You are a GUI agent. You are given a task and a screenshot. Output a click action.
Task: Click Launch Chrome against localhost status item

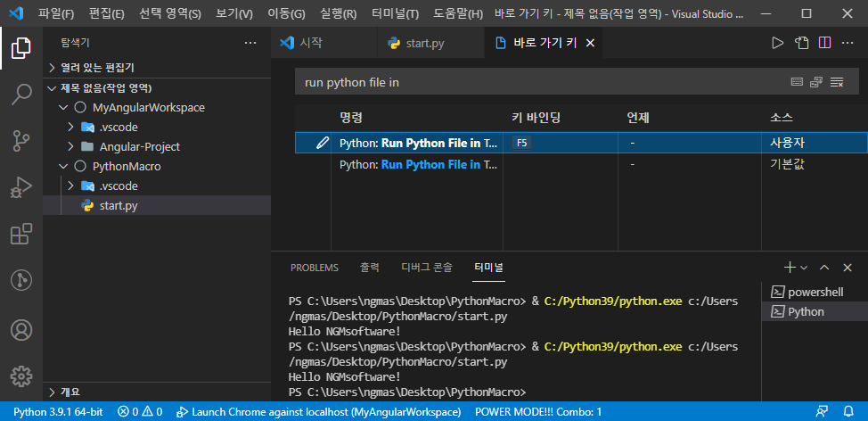click(x=319, y=411)
